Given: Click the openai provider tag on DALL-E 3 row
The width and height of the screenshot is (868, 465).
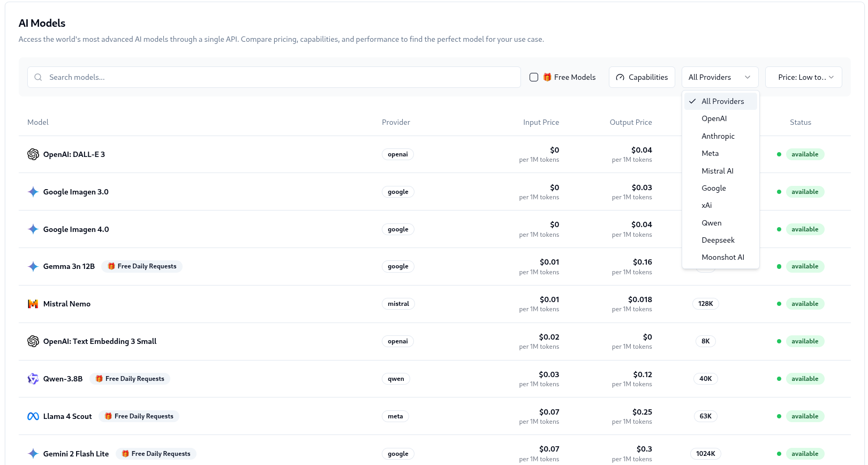Looking at the screenshot, I should [398, 154].
